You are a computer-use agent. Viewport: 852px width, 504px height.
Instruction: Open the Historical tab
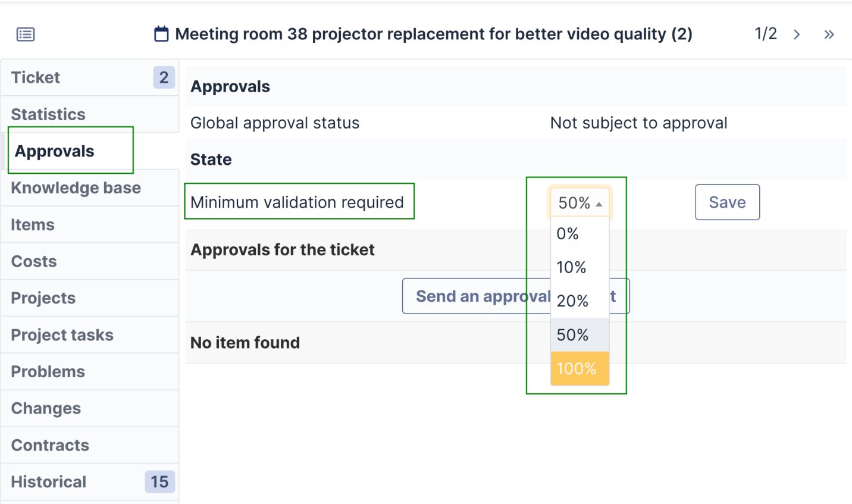[48, 481]
